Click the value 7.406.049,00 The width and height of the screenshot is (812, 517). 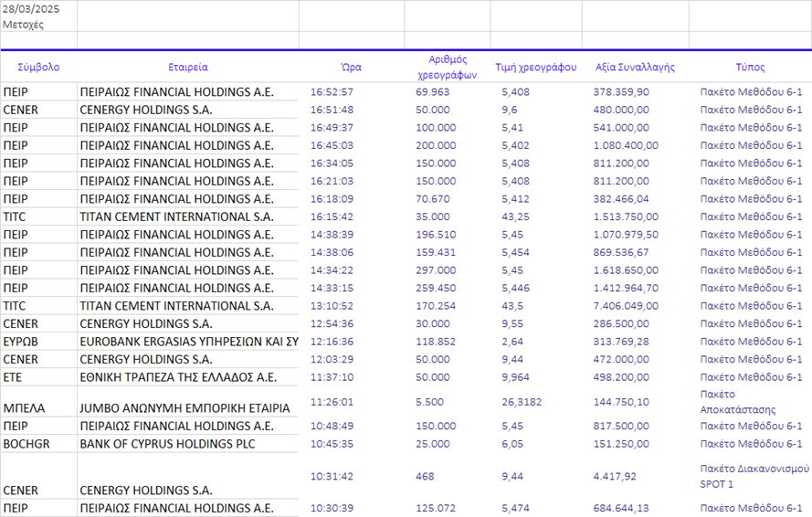pos(626,306)
